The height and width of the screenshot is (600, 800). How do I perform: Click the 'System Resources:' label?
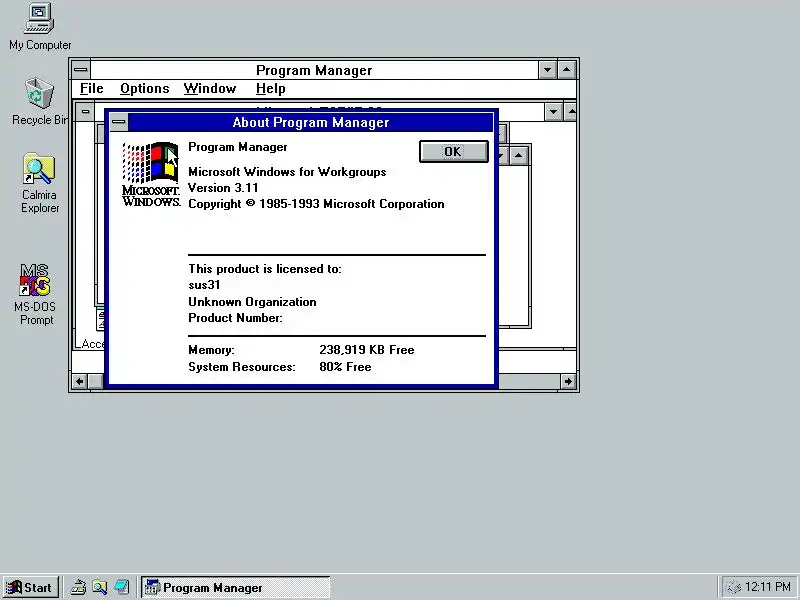pos(242,367)
